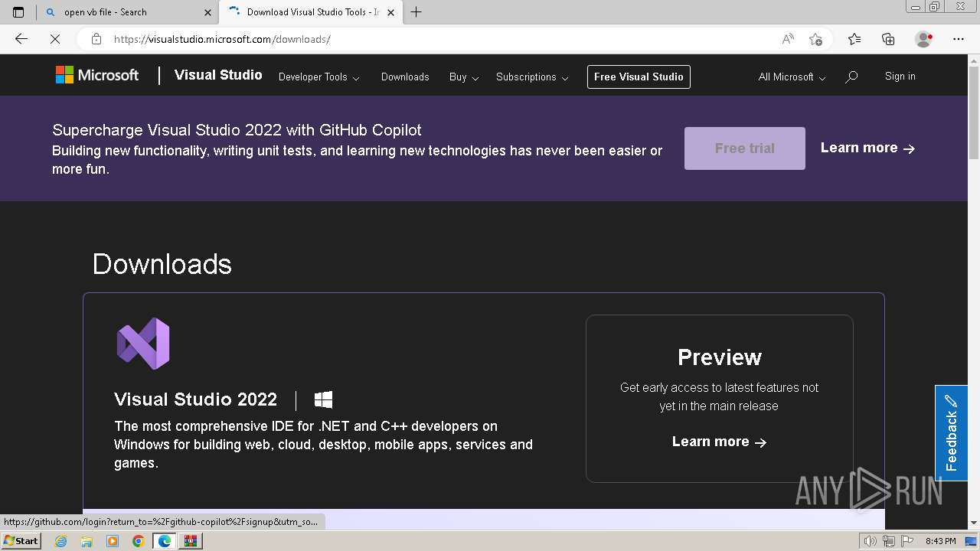This screenshot has height=551, width=980.
Task: Follow the Preview card Learn more link
Action: [719, 442]
